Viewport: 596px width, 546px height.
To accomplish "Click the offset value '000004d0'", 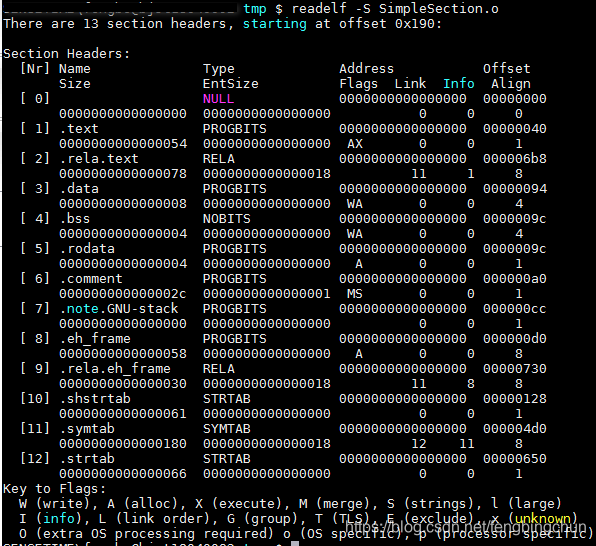I will (515, 429).
